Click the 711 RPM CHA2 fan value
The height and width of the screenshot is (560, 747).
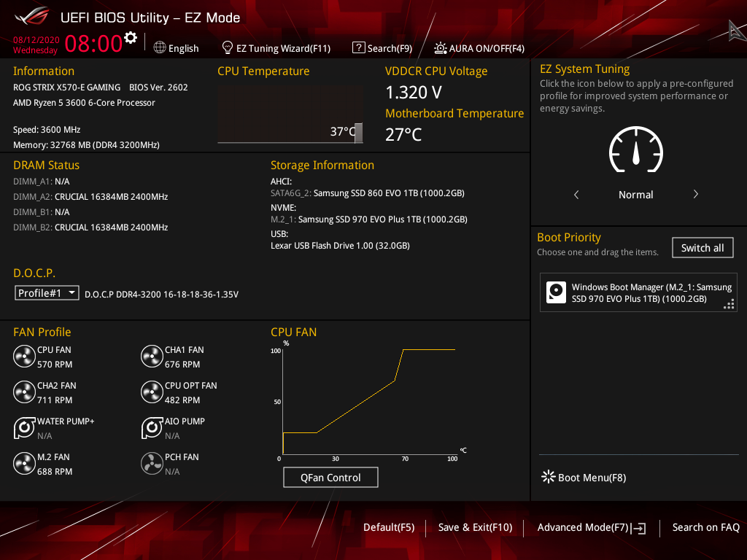tap(55, 400)
